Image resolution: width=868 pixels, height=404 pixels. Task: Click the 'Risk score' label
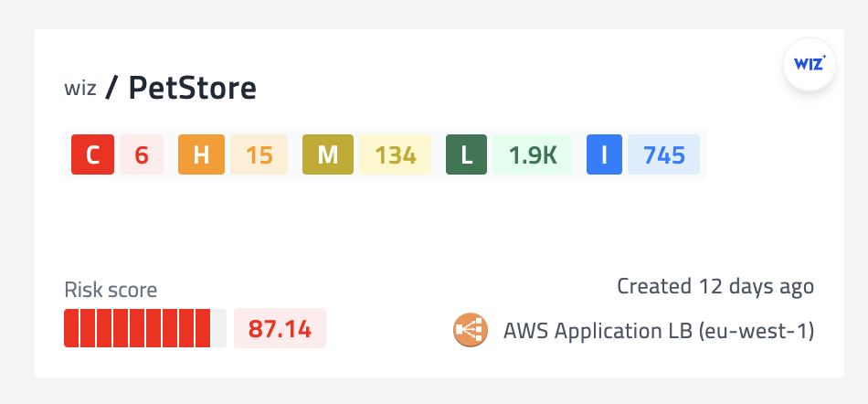coord(111,291)
